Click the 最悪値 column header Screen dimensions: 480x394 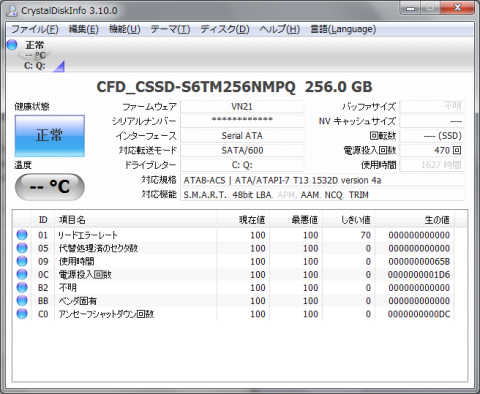pos(296,220)
